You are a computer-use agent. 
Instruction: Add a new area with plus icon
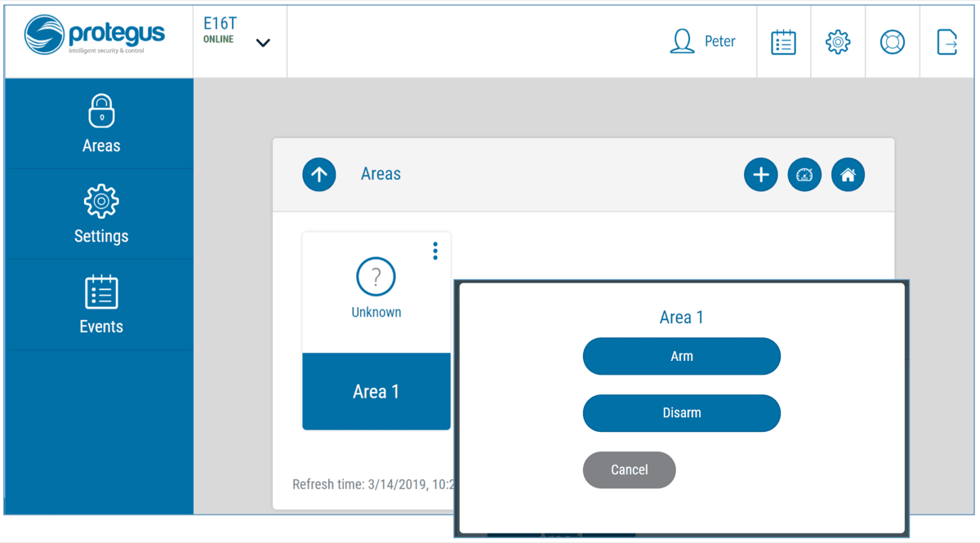pyautogui.click(x=760, y=175)
